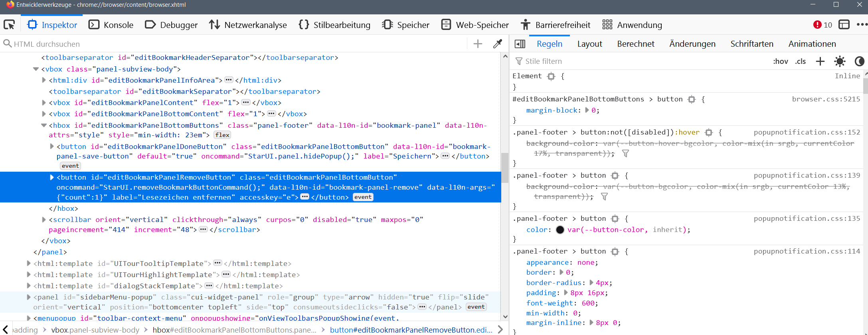Click the black color swatch for color
This screenshot has width=868, height=335.
[560, 230]
